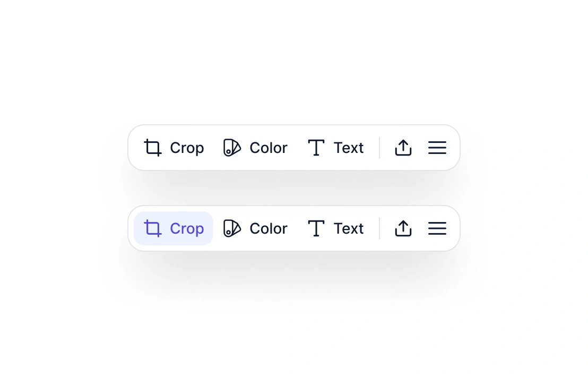Click the export upload icon in upper toolbar

[403, 148]
